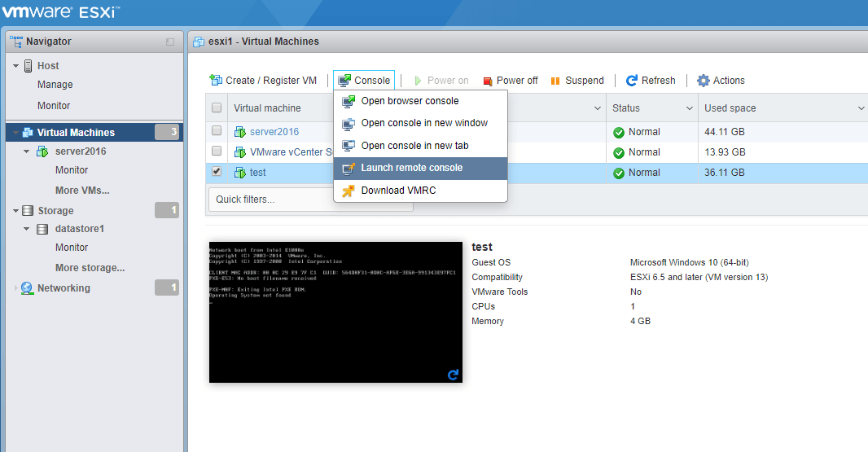The width and height of the screenshot is (868, 452).
Task: Click the Open console in new window icon
Action: [349, 123]
